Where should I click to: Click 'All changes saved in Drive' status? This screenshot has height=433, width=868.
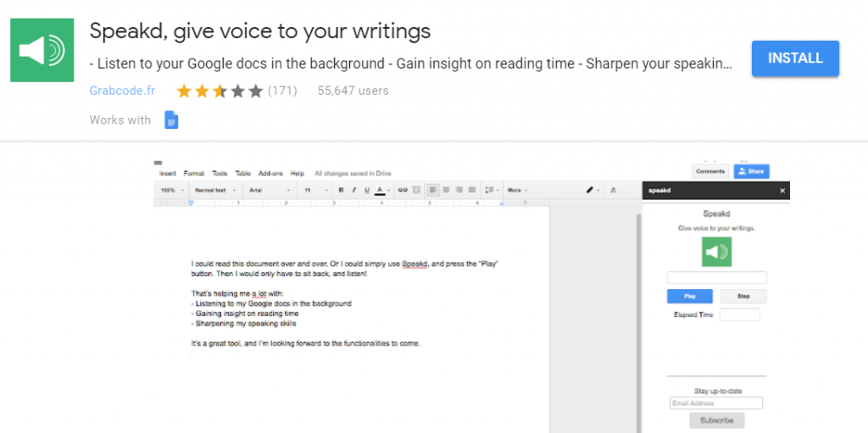click(x=353, y=174)
